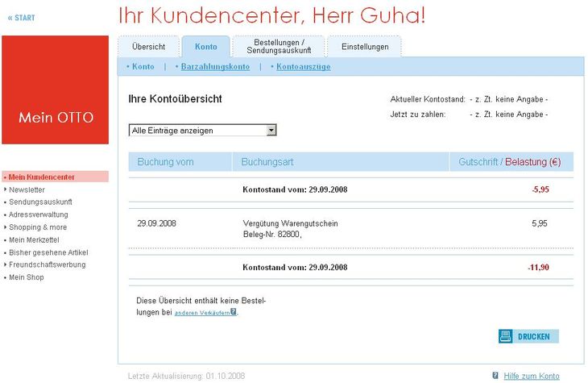Open the 'Alle Einträge anzeigen' dropdown
The width and height of the screenshot is (588, 383).
[x=203, y=130]
